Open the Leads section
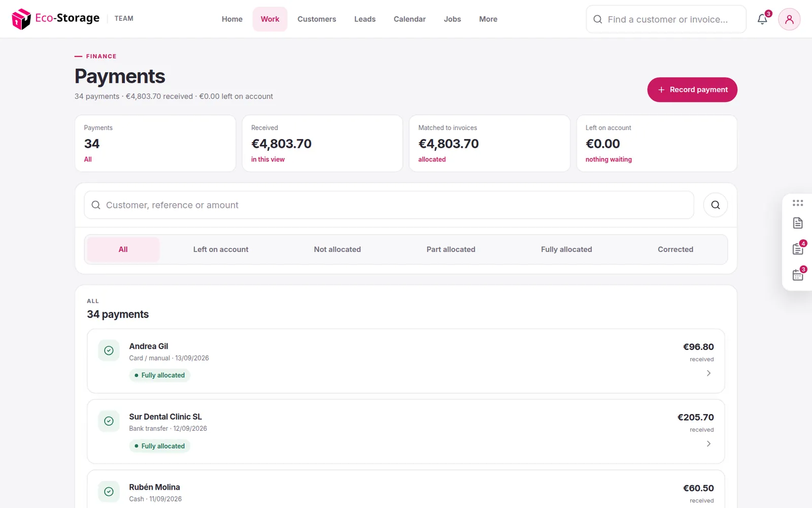Screen dimensions: 812x508 pos(365,19)
